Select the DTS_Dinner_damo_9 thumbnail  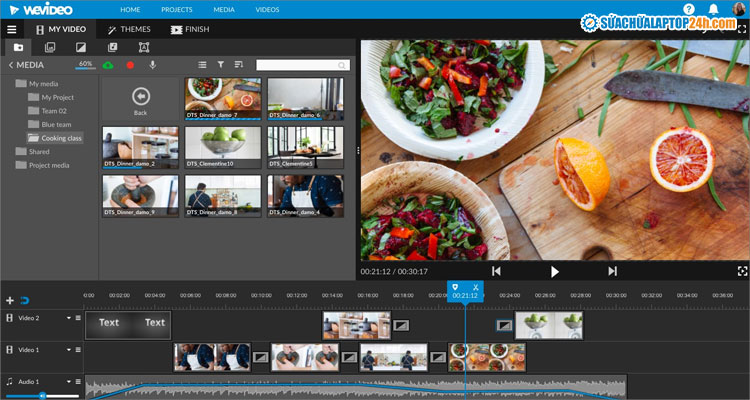point(140,196)
